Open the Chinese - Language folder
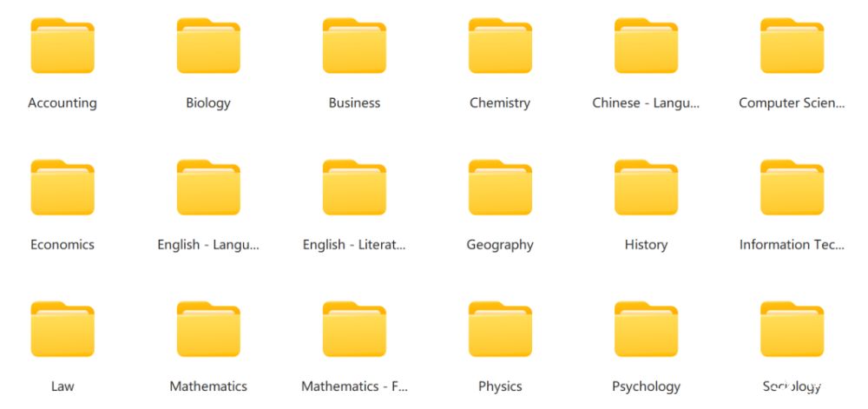The width and height of the screenshot is (868, 409). pos(646,46)
